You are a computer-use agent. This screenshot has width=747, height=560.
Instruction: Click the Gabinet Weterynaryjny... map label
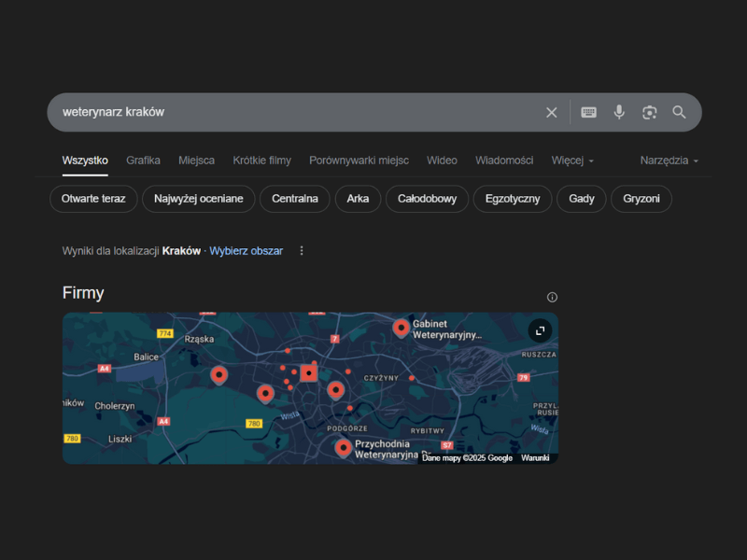click(x=447, y=329)
